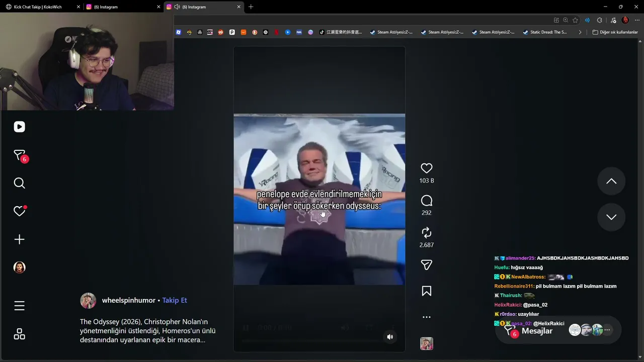The height and width of the screenshot is (362, 644).
Task: Show more bookmarks via chevron arrow
Action: (x=580, y=32)
